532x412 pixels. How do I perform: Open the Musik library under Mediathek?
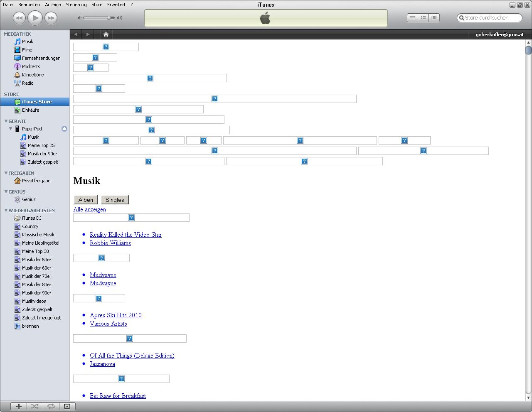pyautogui.click(x=27, y=42)
